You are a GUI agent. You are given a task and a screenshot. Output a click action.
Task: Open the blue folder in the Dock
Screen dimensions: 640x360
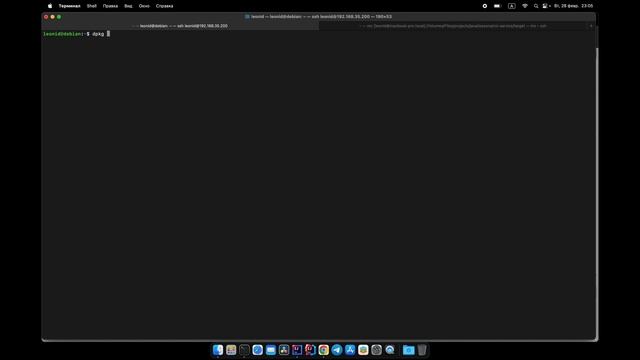click(409, 350)
